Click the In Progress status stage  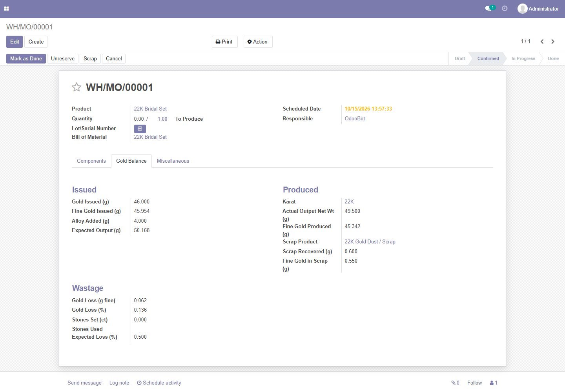coord(523,59)
